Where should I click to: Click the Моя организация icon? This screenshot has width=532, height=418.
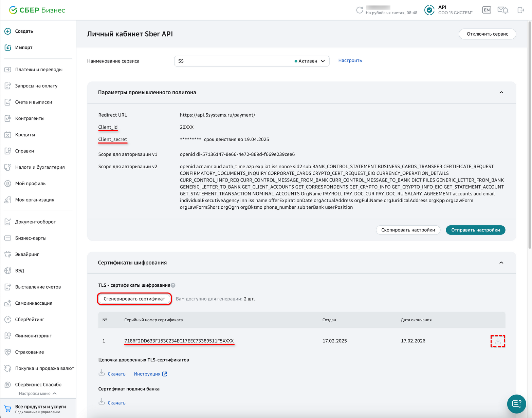[x=8, y=200]
